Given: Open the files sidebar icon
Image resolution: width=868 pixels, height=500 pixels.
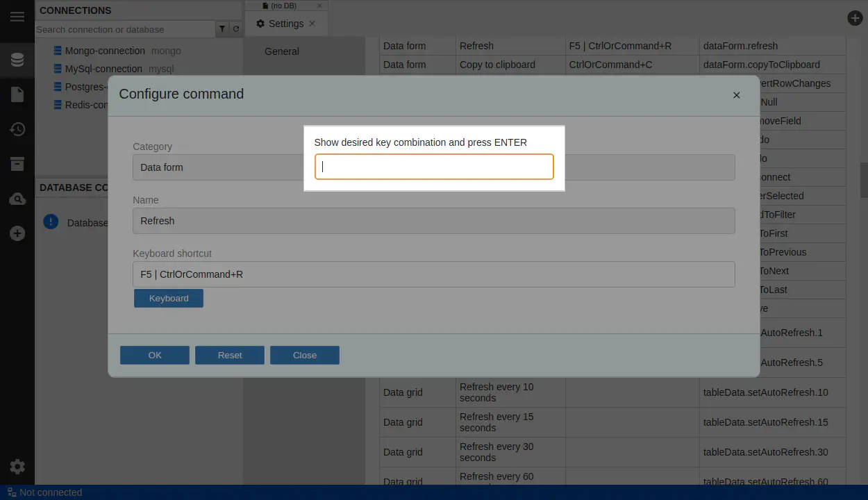Looking at the screenshot, I should tap(17, 94).
